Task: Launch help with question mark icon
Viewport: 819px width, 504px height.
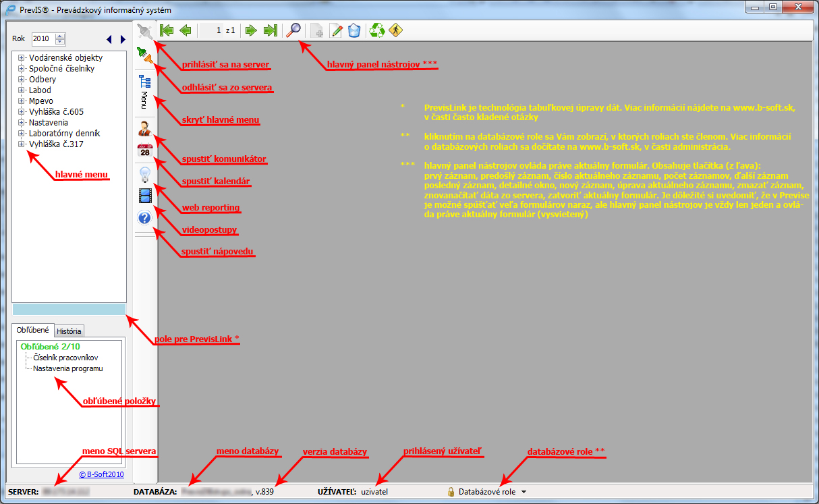Action: pos(144,218)
